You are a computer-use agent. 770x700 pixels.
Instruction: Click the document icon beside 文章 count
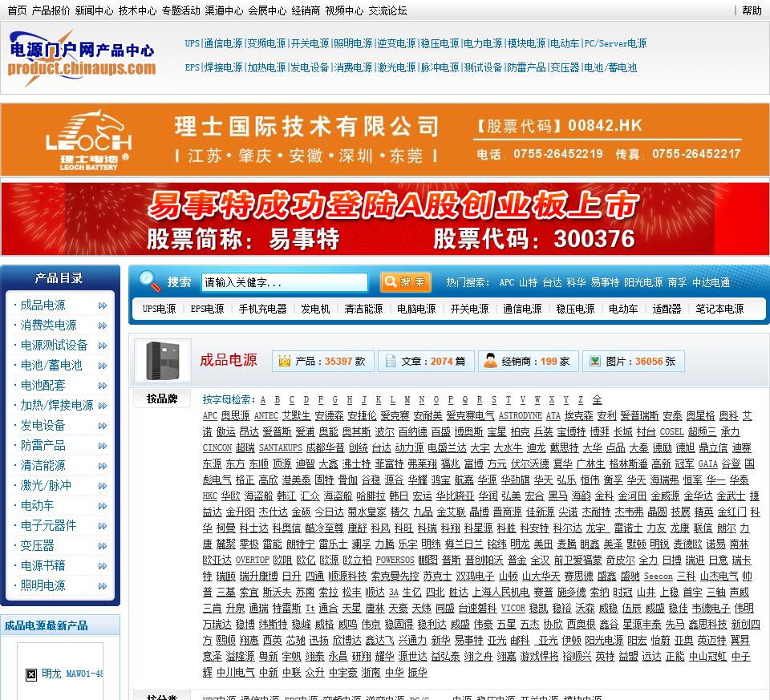(x=391, y=362)
